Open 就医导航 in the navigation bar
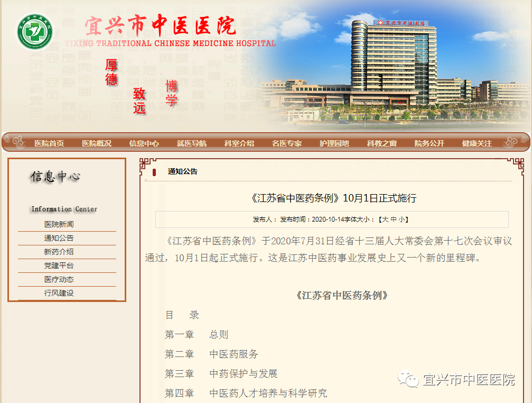Screen dimensions: 532x403 coord(192,143)
